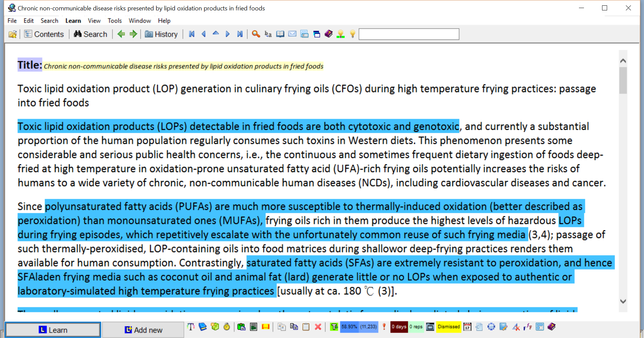Open the Help menu

(164, 21)
